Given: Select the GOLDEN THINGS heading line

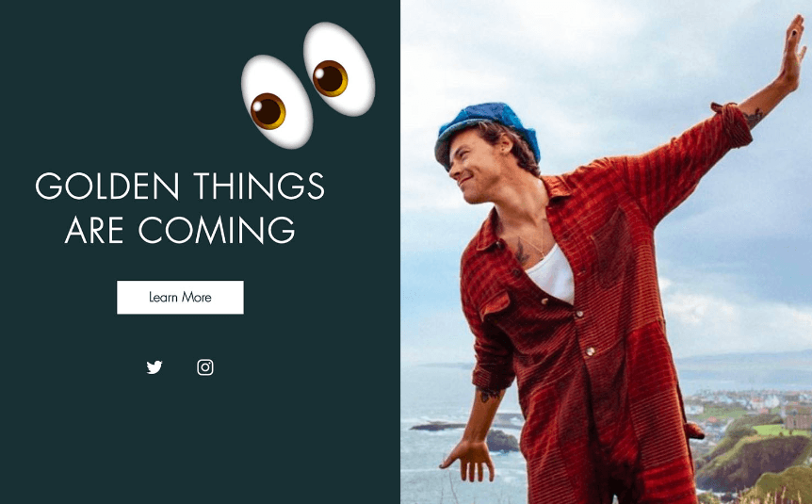Looking at the screenshot, I should [x=180, y=186].
